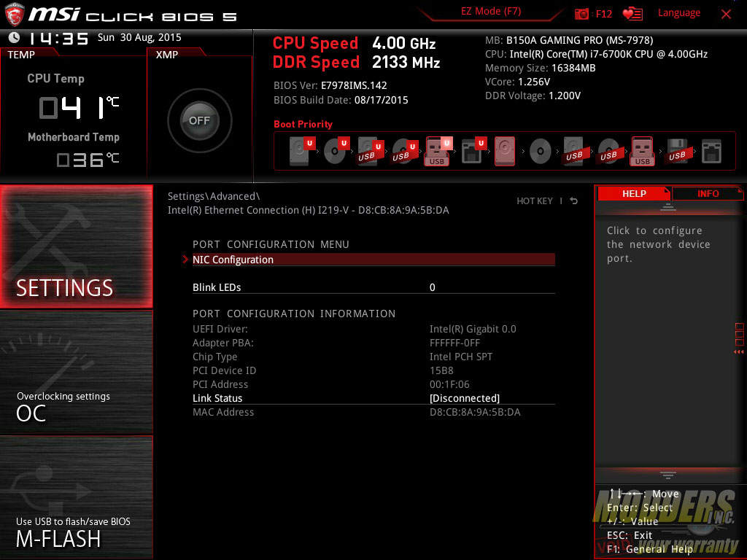The image size is (747, 560).
Task: Edit the Blink LEDs value 0
Action: [432, 287]
